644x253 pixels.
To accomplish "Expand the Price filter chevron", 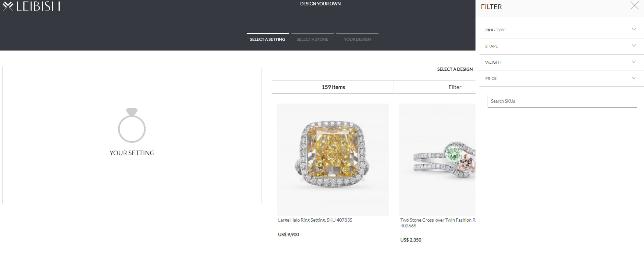I will [634, 78].
